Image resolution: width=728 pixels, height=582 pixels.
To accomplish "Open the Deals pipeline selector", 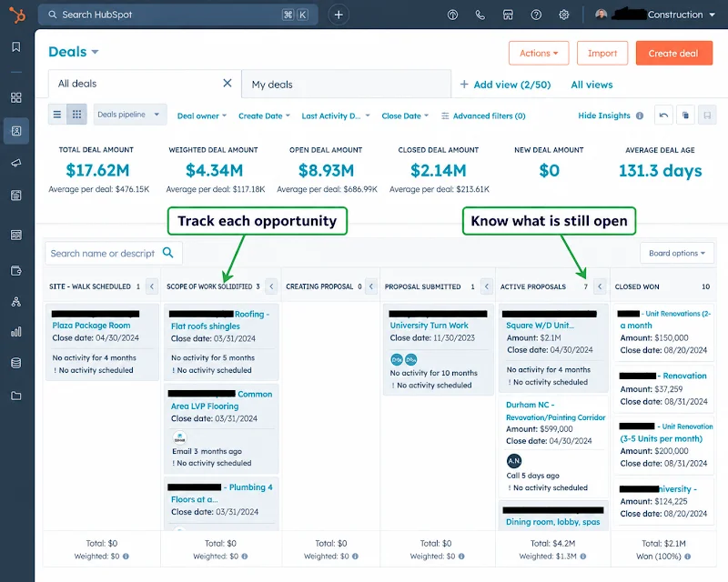I will click(129, 115).
